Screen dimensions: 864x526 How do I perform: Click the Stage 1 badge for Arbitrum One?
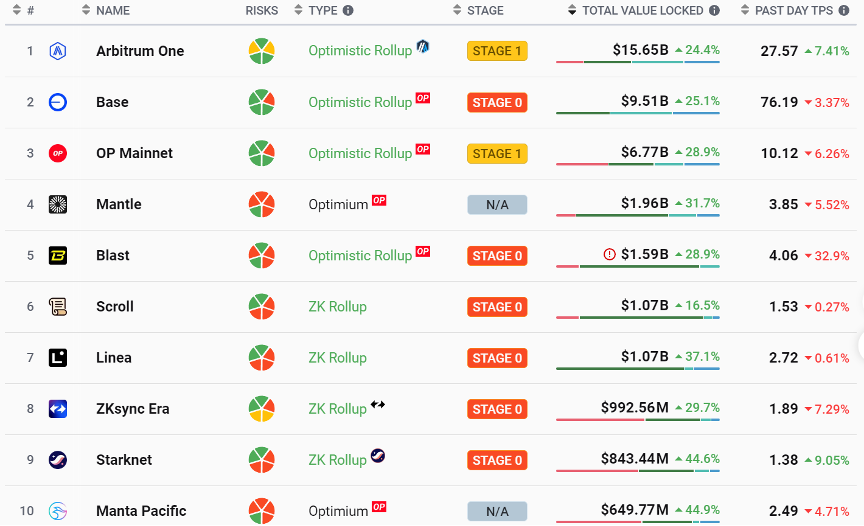click(497, 51)
